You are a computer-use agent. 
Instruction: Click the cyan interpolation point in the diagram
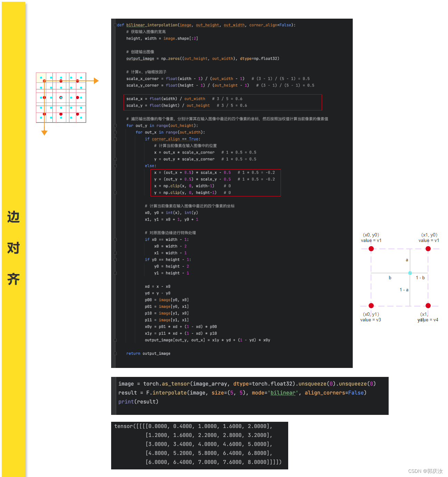click(410, 273)
